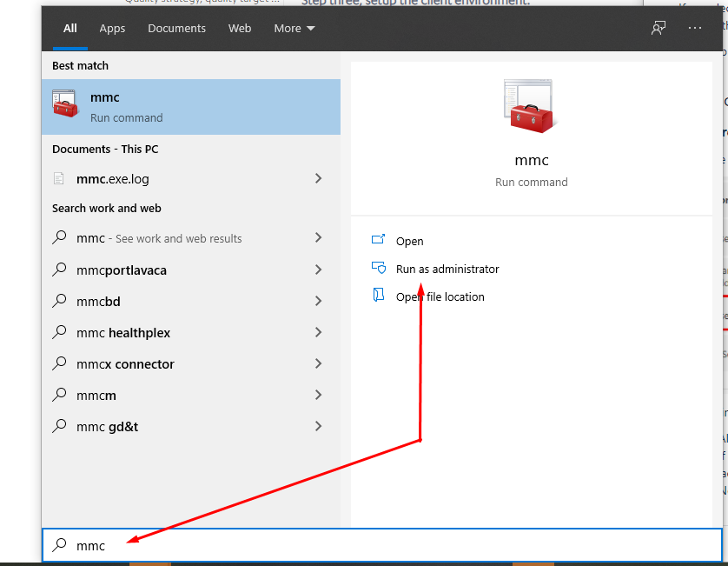Image resolution: width=728 pixels, height=566 pixels.
Task: Expand mmcbd suggestion chevron
Action: (319, 301)
